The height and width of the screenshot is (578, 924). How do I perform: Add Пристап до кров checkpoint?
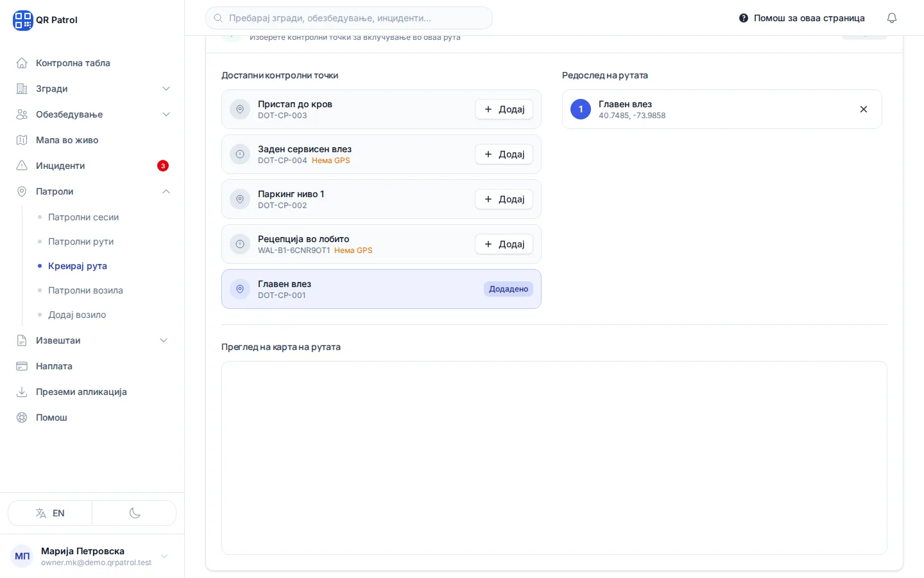pos(504,109)
